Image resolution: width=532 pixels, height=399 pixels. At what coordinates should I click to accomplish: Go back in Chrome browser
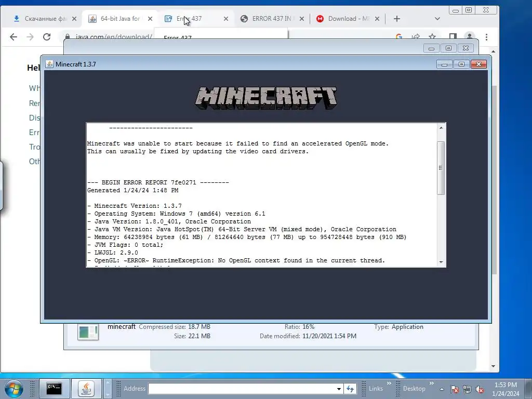click(x=13, y=37)
